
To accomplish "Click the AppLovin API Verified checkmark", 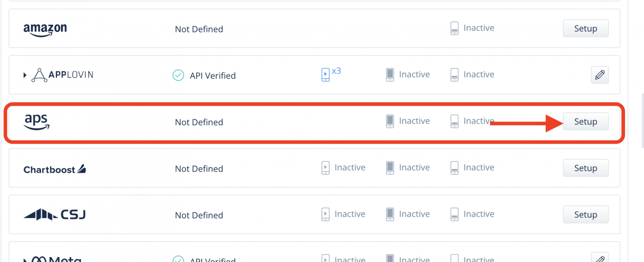I will coord(179,75).
